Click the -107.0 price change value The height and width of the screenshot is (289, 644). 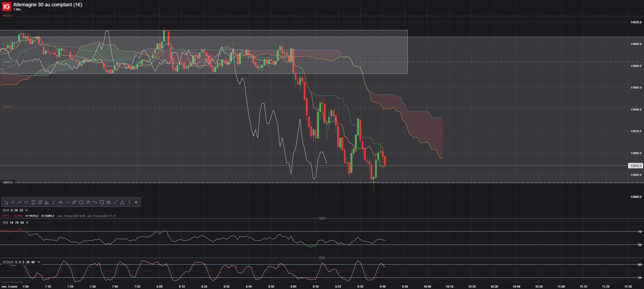[x=5, y=216]
